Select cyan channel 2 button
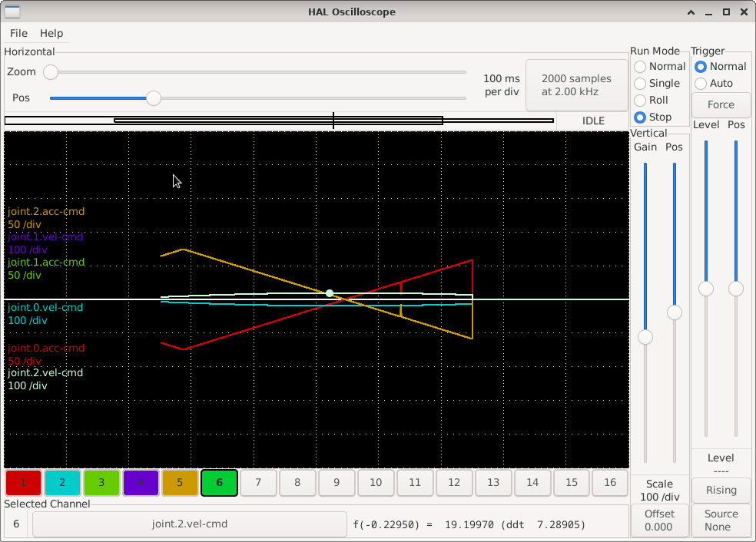756x542 pixels. 62,483
